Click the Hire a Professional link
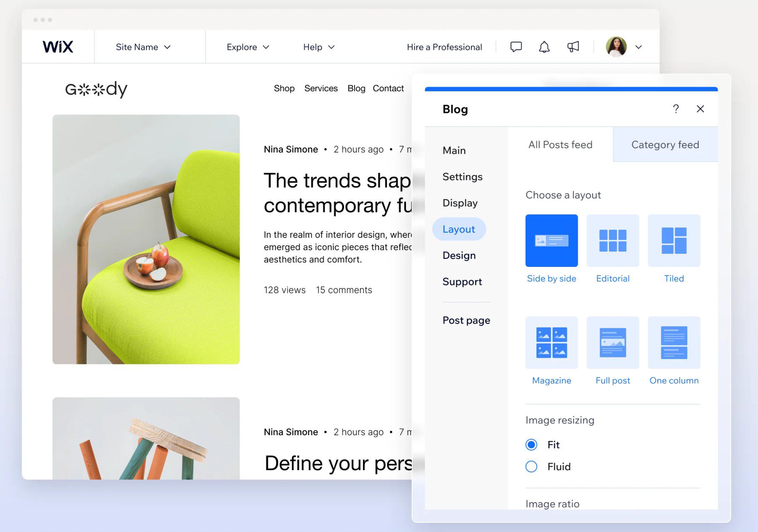Viewport: 758px width, 532px height. coord(444,47)
